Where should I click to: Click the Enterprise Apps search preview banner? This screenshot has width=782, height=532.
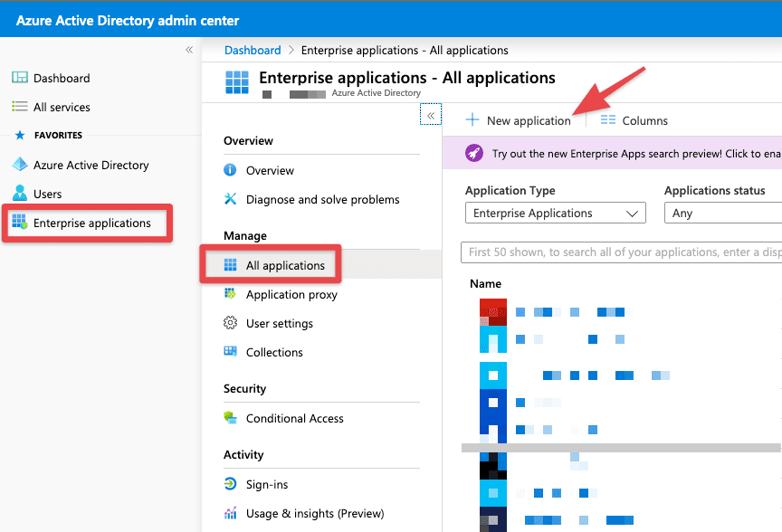tap(612, 153)
